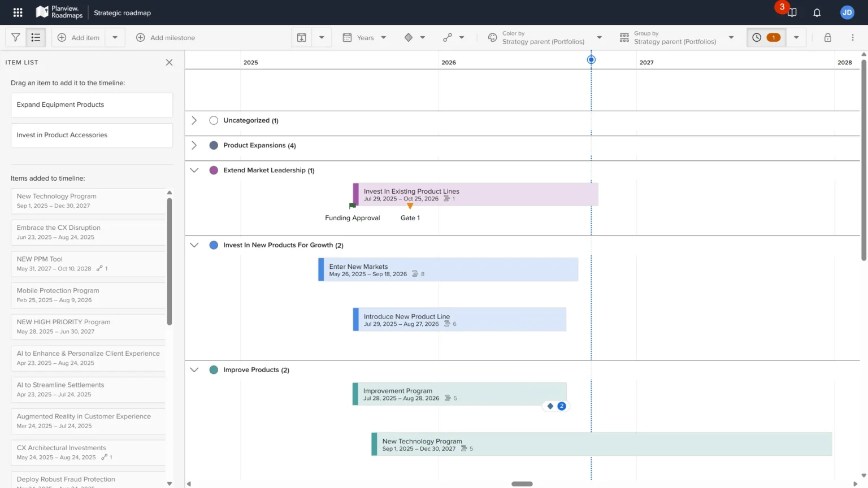
Task: Open the notifications bell
Action: click(817, 12)
